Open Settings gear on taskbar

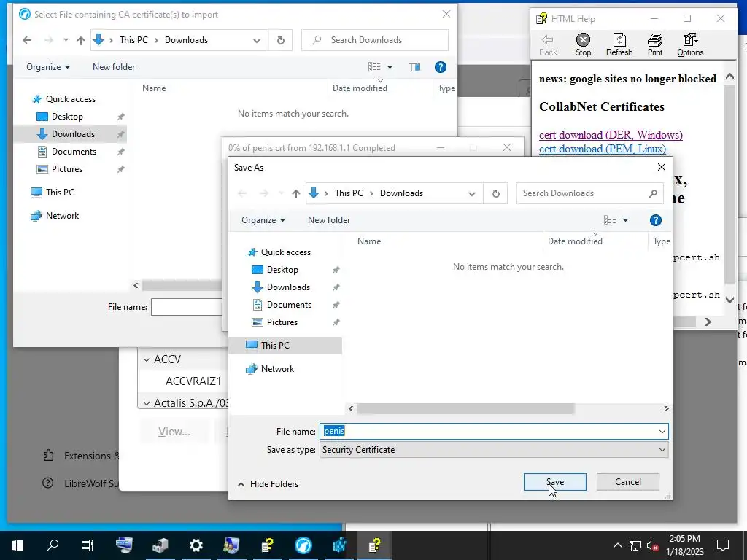coord(196,545)
